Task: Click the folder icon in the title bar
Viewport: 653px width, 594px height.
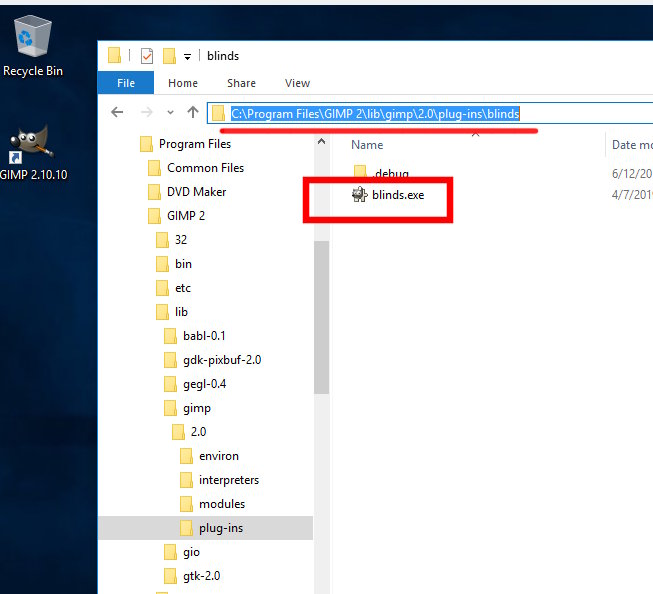Action: (x=114, y=55)
